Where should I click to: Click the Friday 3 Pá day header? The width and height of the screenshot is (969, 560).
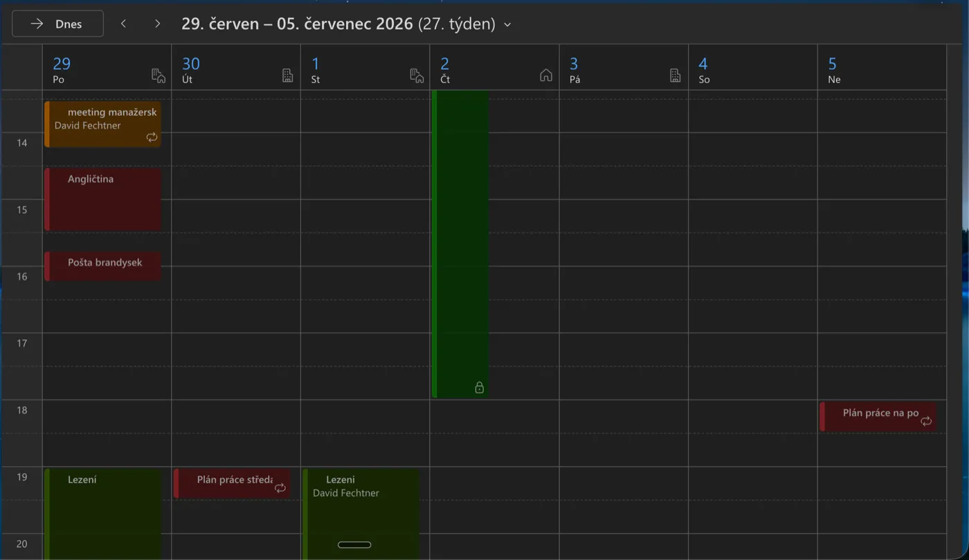[624, 69]
